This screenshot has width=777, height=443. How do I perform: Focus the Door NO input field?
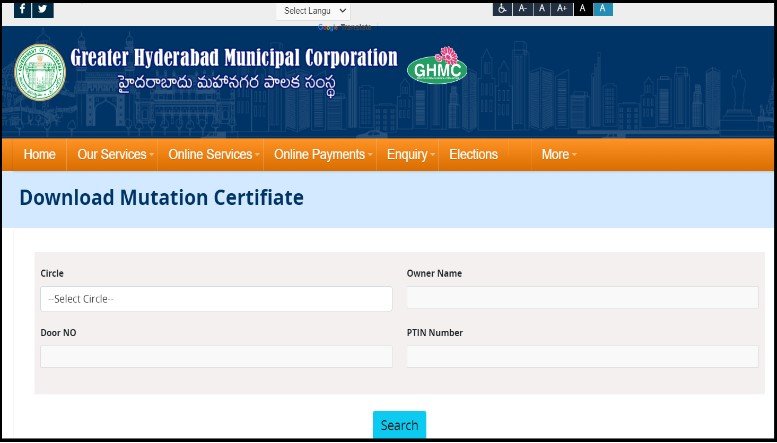click(217, 357)
